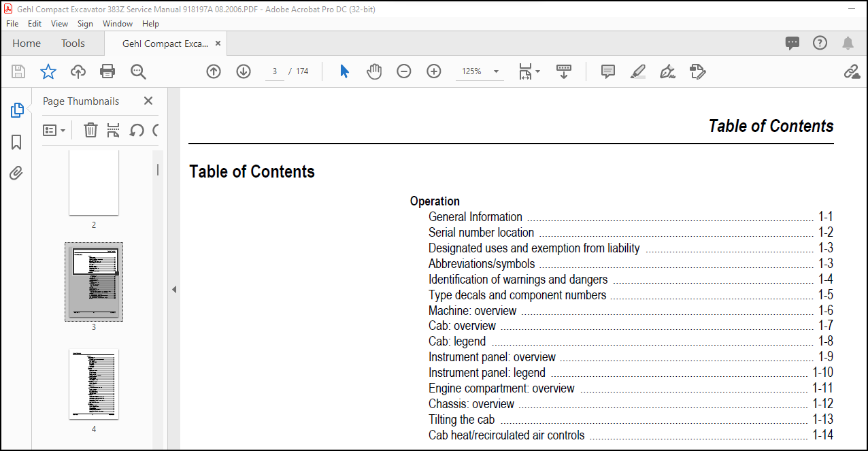Show the Attachments paperclip pane
The image size is (868, 451).
click(17, 173)
